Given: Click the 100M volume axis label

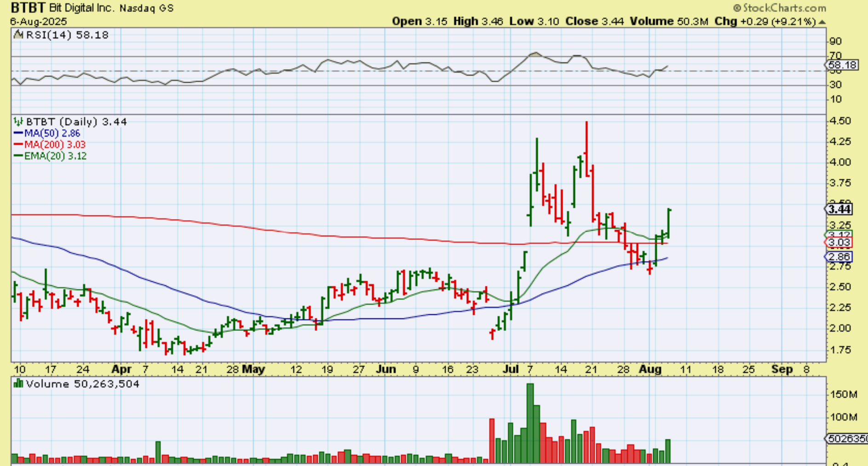Looking at the screenshot, I should pos(844,417).
